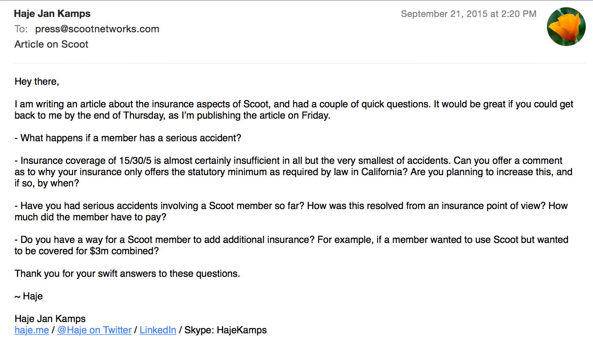The width and height of the screenshot is (593, 364).
Task: Click the intro sentence about writing an article
Action: pyautogui.click(x=162, y=104)
